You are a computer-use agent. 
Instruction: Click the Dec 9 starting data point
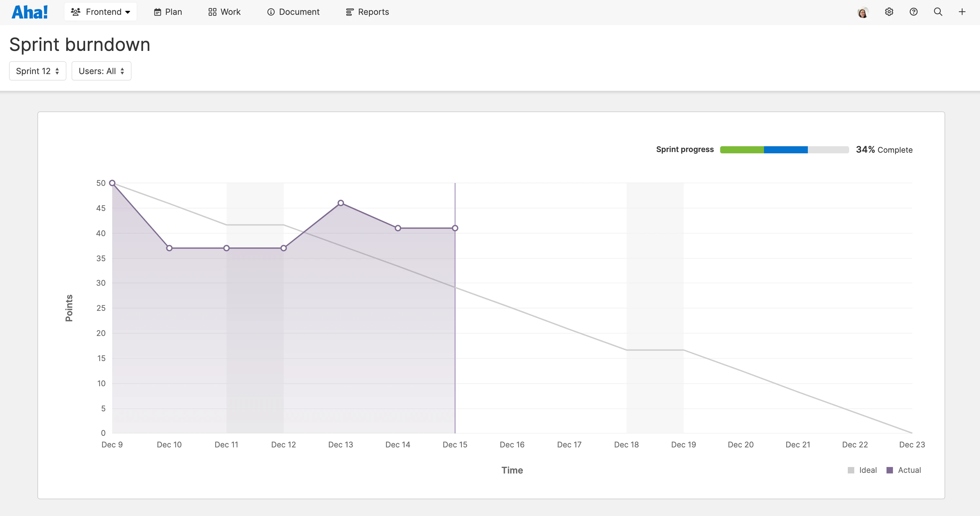coord(112,183)
